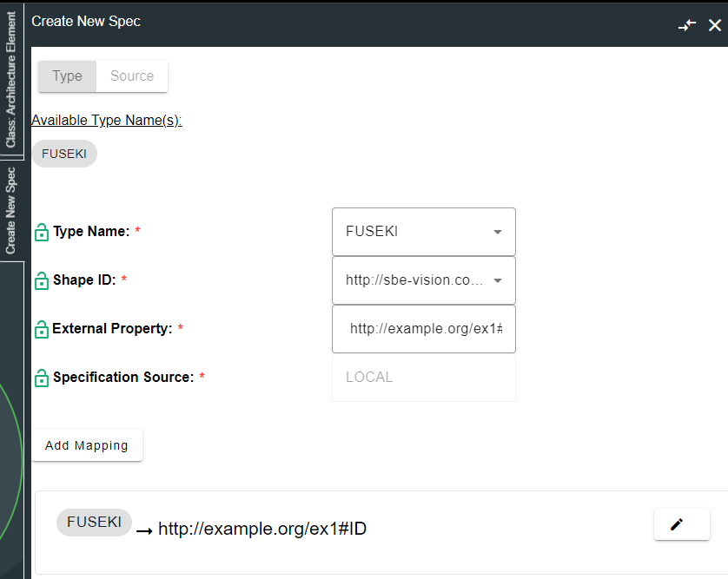Click the FUSEKI chip in the mapping row
Screen dimensions: 728x579
click(94, 523)
